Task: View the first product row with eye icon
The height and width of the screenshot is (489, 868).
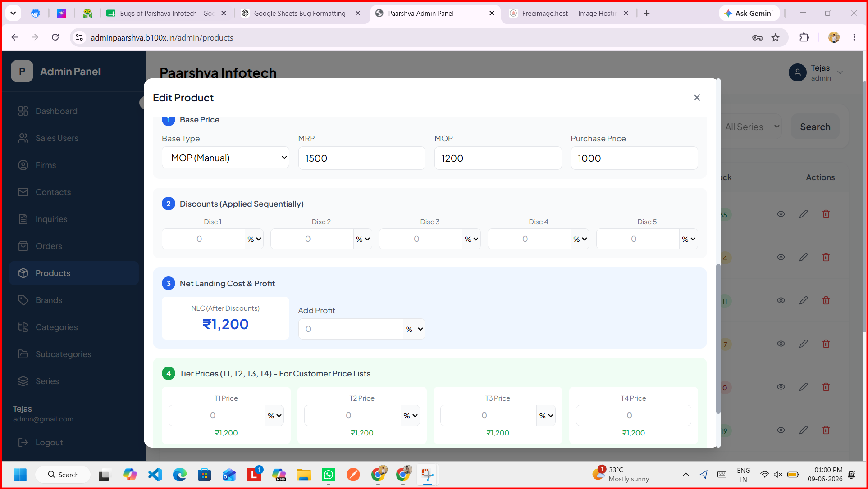Action: coord(781,214)
